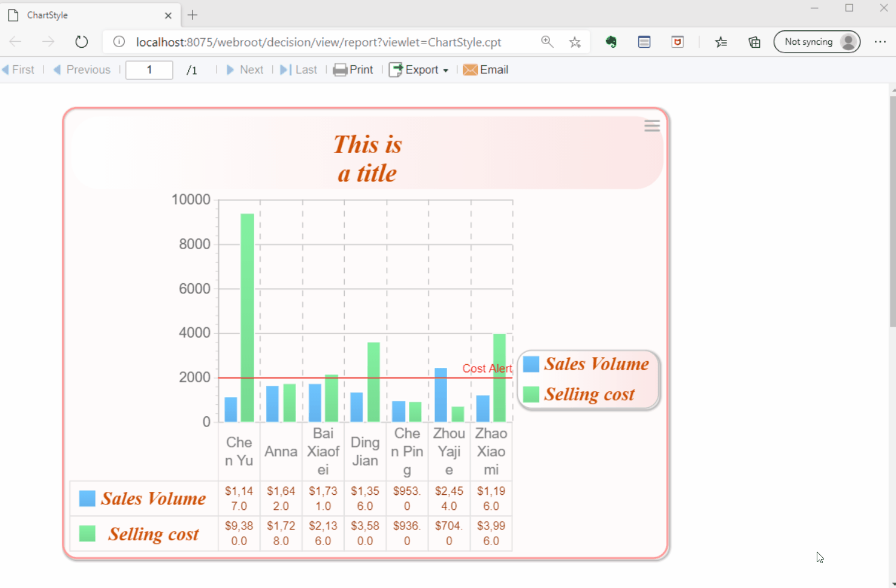Viewport: 896px width, 588px height.
Task: Open a new browser tab
Action: [x=192, y=15]
